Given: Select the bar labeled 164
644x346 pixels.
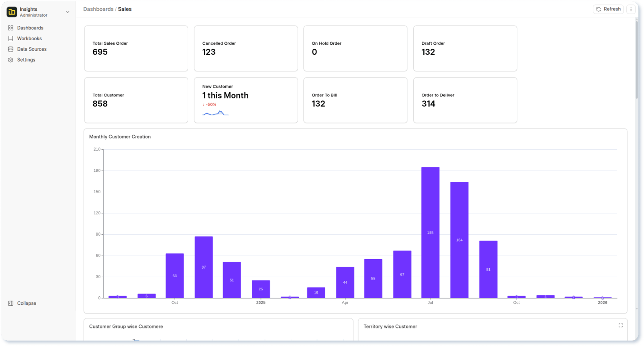Looking at the screenshot, I should tap(459, 240).
